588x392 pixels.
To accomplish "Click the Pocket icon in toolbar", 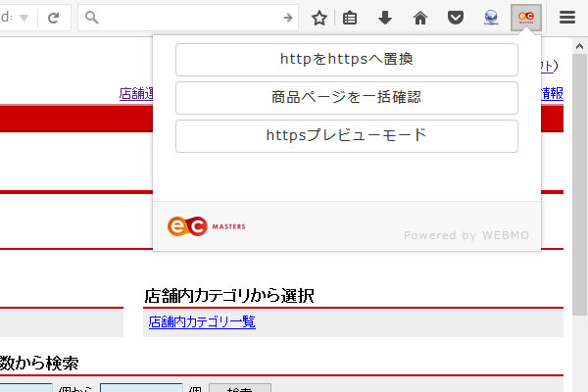I will click(x=456, y=18).
